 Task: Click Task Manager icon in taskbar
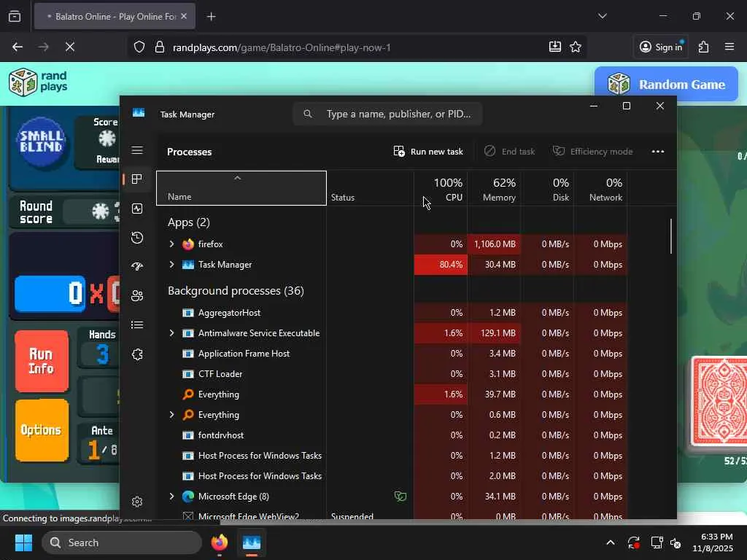[252, 542]
